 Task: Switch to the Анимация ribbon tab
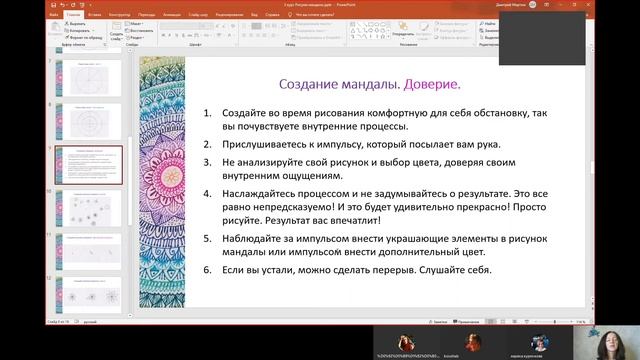pyautogui.click(x=172, y=15)
